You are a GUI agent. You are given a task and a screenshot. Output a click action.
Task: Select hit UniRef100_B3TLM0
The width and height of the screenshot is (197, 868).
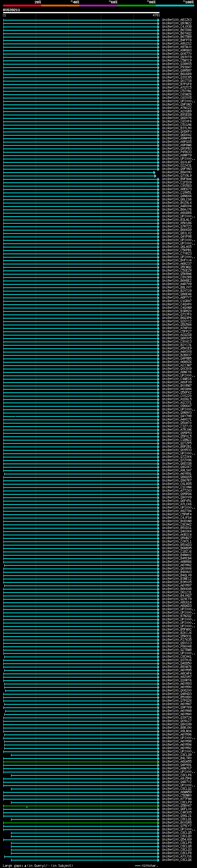176,128
